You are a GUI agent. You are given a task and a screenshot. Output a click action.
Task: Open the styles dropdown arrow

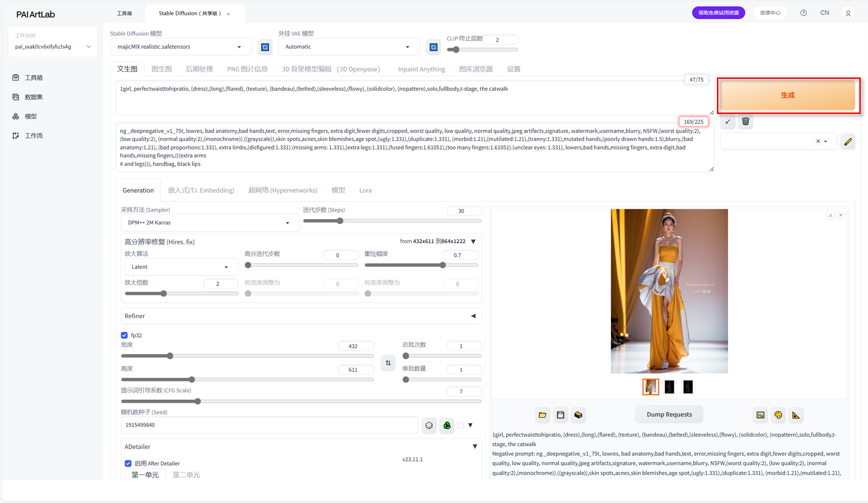click(826, 141)
